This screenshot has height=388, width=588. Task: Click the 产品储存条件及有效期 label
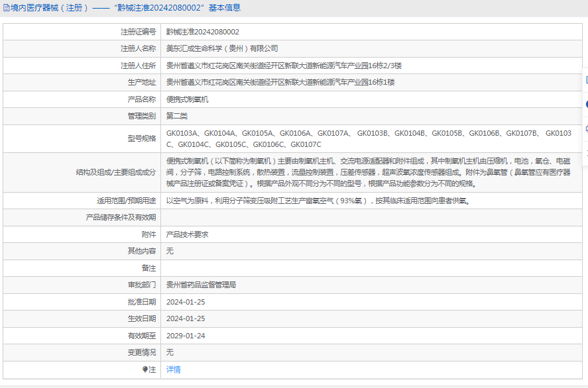[x=121, y=217]
